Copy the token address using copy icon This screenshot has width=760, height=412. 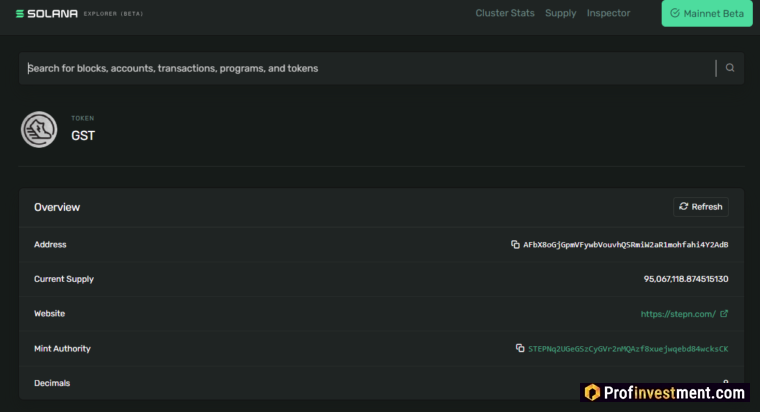point(515,245)
